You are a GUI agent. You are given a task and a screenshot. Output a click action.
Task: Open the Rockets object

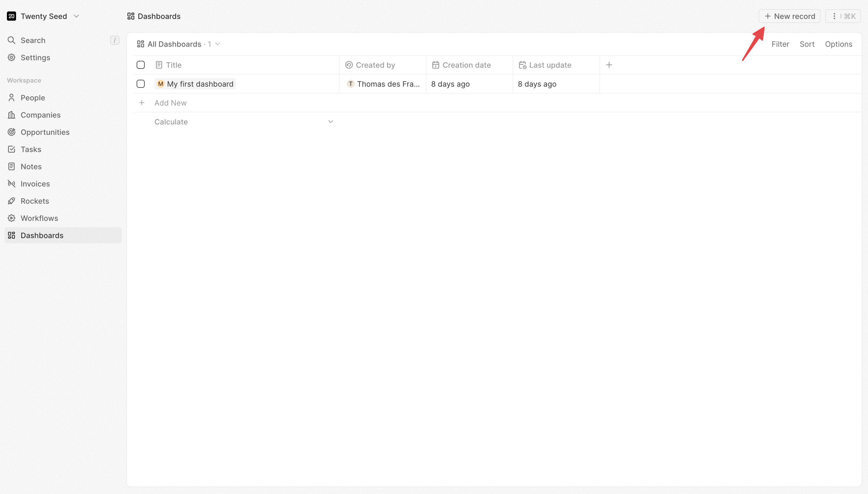(34, 201)
